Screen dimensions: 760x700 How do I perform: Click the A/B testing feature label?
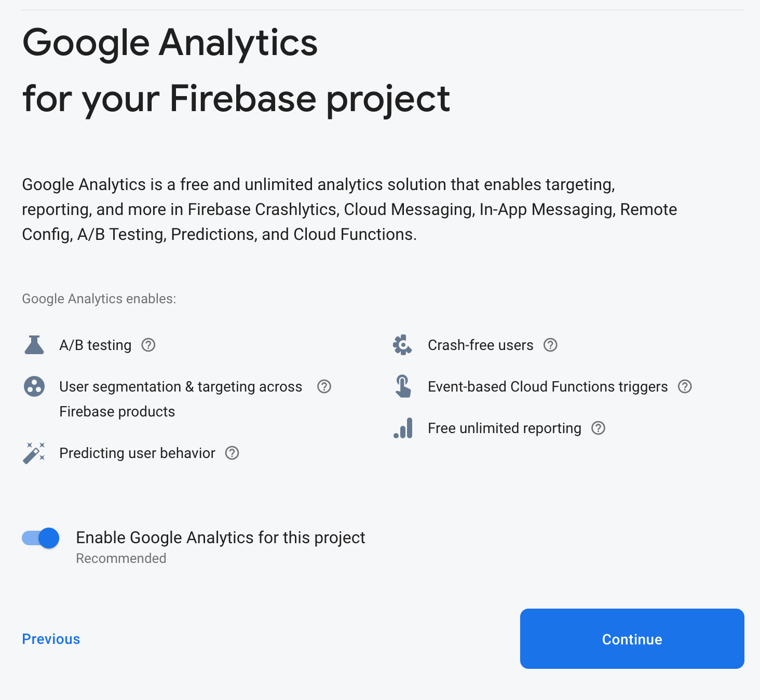pos(96,345)
